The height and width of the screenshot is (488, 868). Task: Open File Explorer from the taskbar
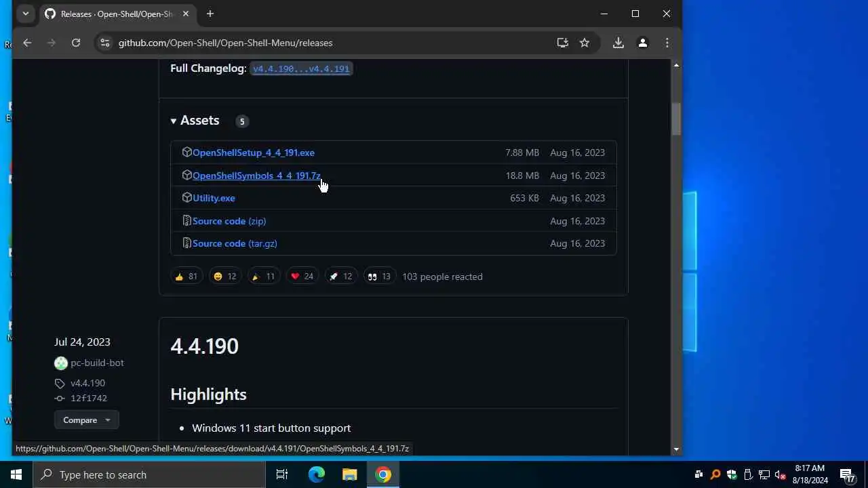tap(350, 474)
